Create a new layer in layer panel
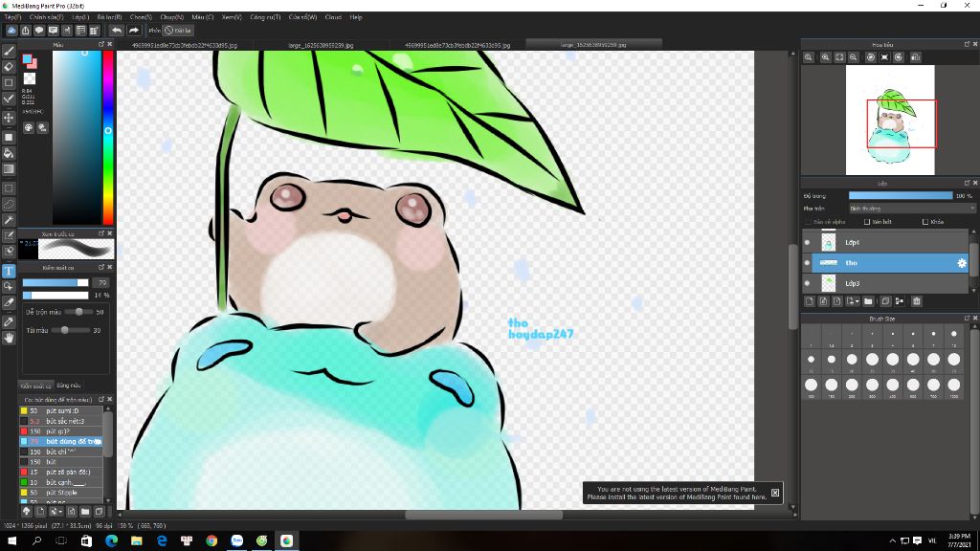Viewport: 980px width, 551px height. pyautogui.click(x=810, y=301)
